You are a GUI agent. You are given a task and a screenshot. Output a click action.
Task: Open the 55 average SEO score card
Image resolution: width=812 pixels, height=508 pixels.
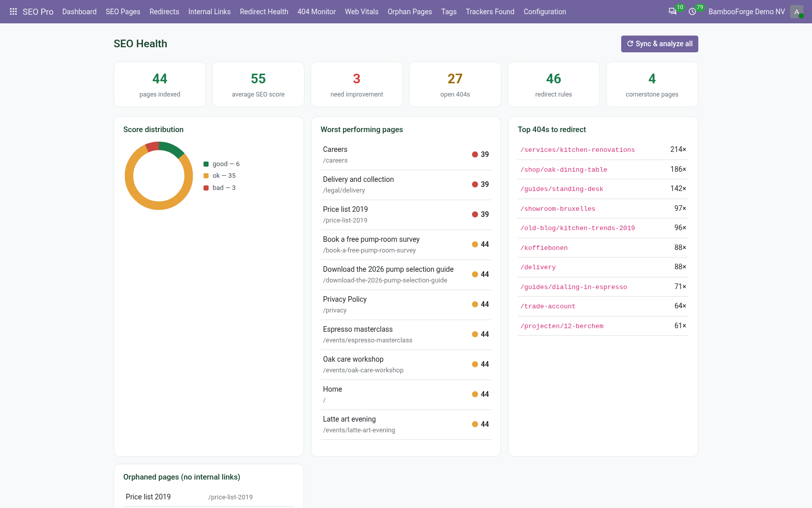point(258,84)
